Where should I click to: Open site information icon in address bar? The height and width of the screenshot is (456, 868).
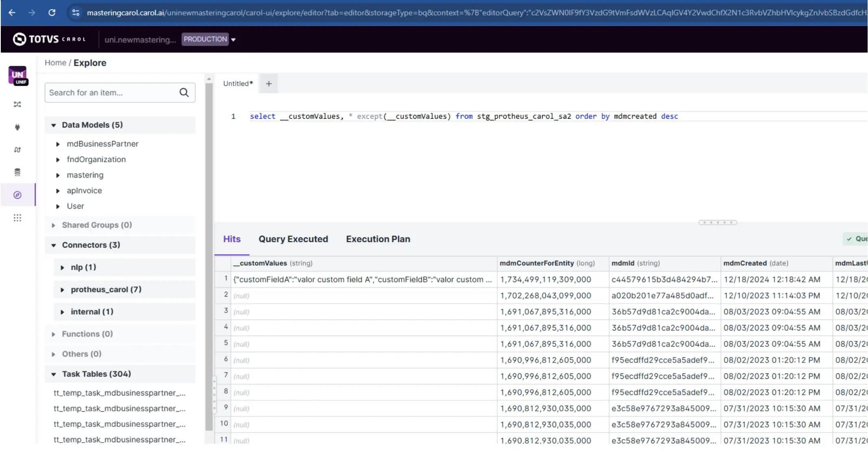coord(76,13)
